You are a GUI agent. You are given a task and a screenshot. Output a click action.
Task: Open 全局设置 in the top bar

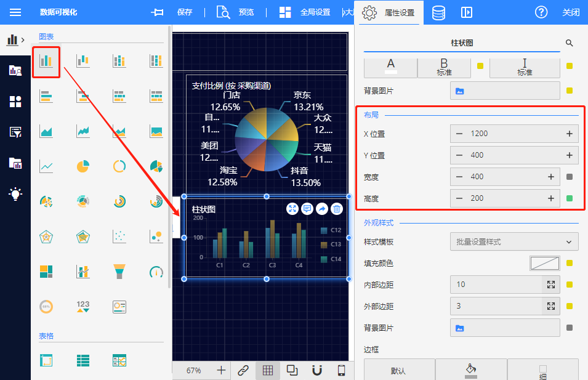tap(305, 12)
